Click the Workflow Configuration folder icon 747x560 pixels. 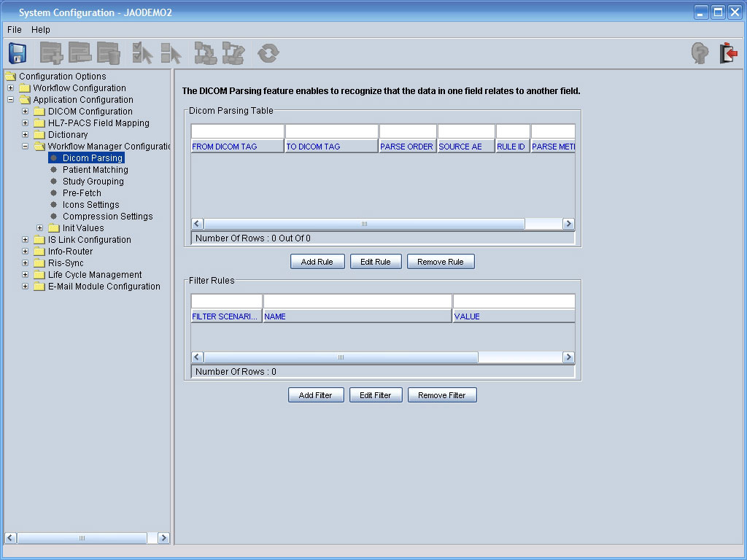click(25, 88)
